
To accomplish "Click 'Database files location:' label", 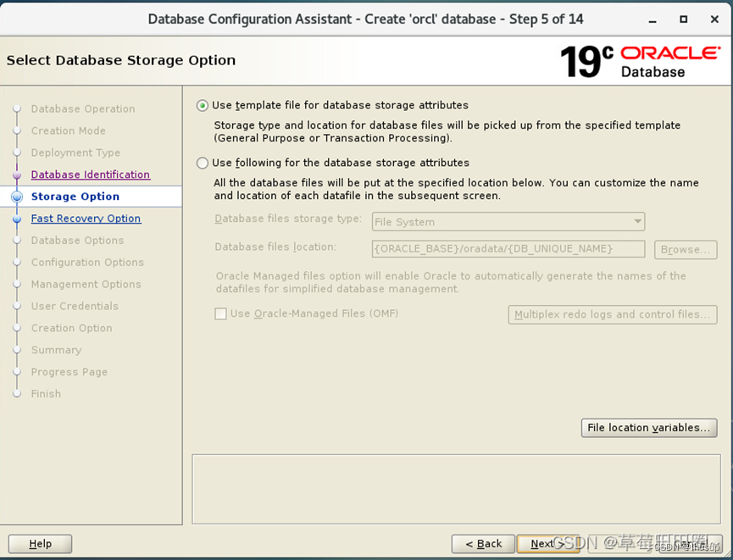I will coord(275,247).
